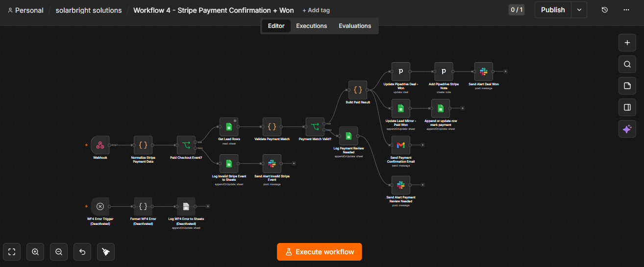Image resolution: width=644 pixels, height=267 pixels.
Task: Click the Add tag link
Action: point(316,10)
